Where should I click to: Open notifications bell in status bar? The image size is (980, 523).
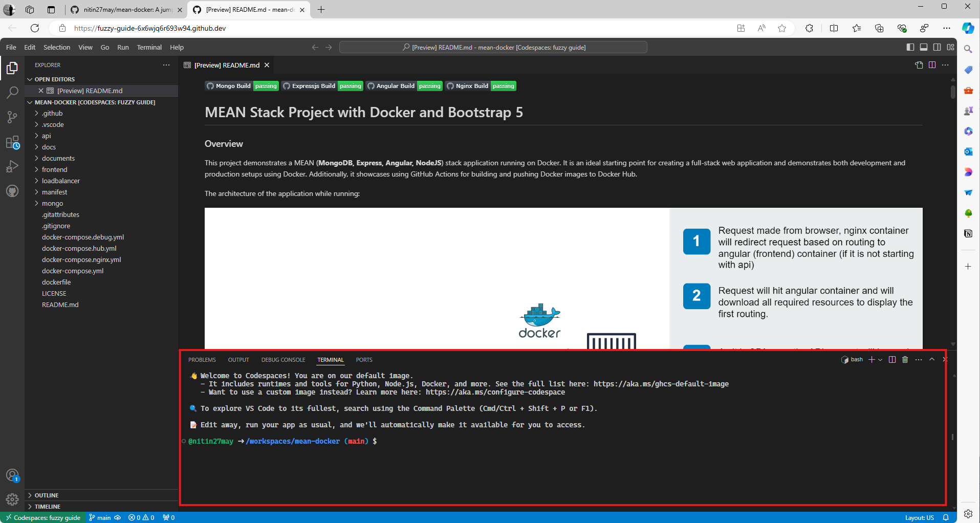tap(946, 517)
